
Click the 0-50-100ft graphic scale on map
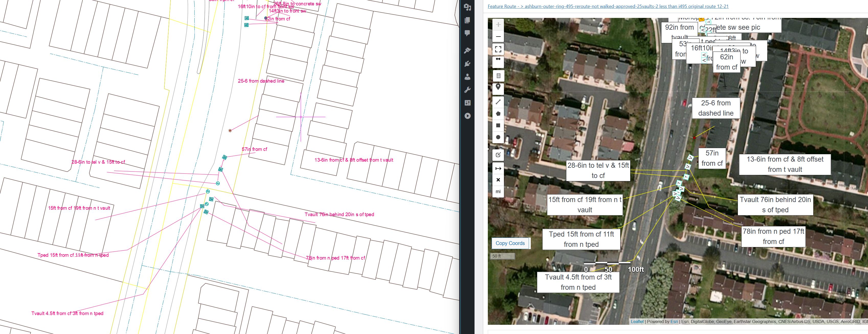(614, 267)
